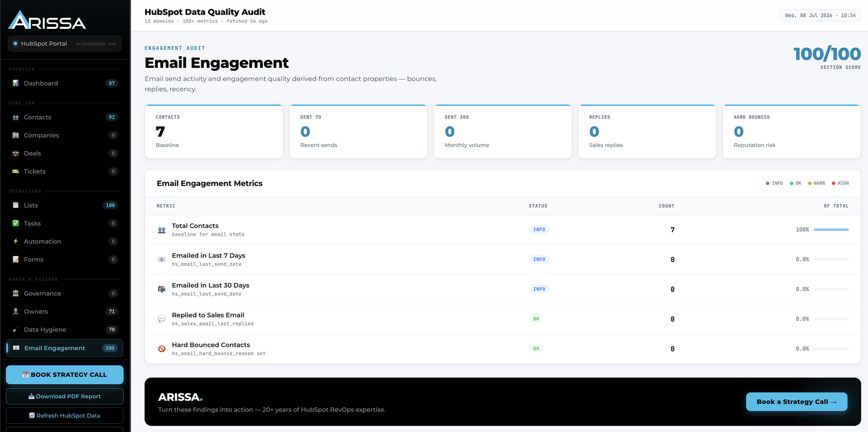The height and width of the screenshot is (432, 868).
Task: Click the OK badge on Replied to Sales Email
Action: [536, 319]
